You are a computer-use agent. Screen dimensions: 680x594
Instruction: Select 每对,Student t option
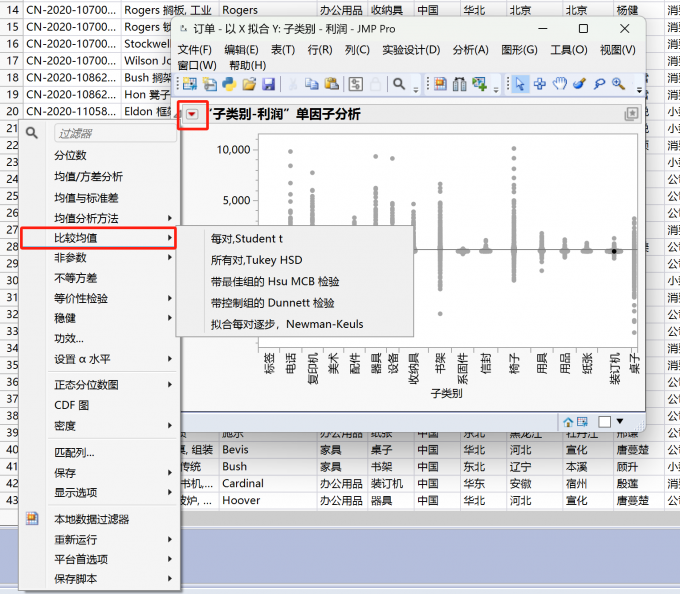click(x=247, y=239)
